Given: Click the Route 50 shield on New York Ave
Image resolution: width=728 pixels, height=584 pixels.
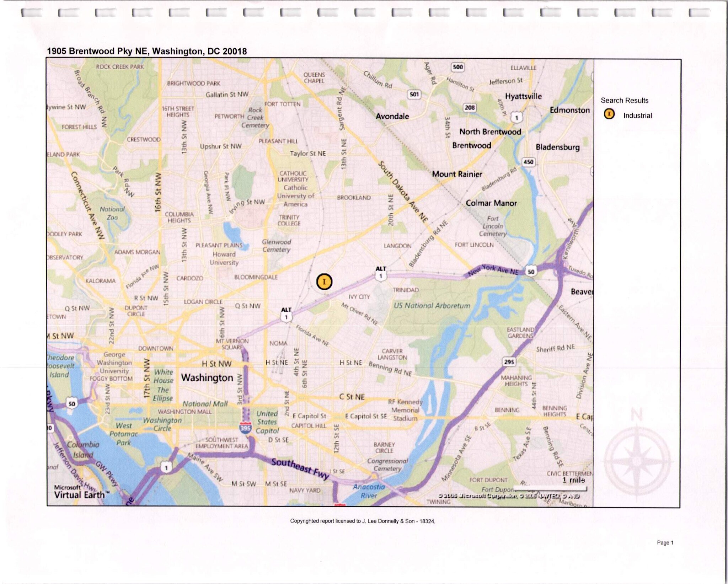Looking at the screenshot, I should [531, 272].
